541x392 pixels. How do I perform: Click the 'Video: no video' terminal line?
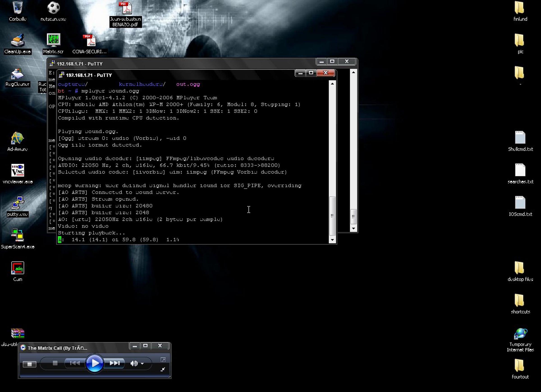pos(83,226)
